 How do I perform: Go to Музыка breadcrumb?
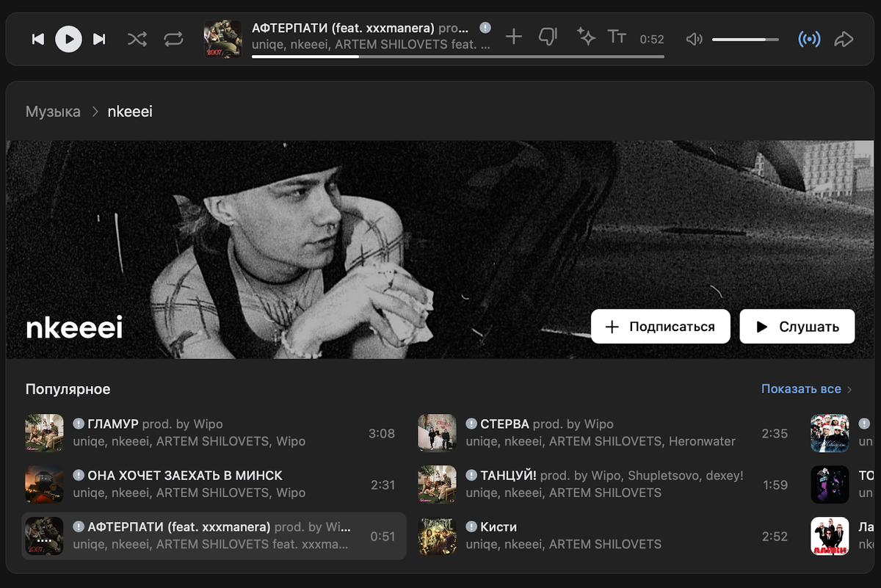tap(53, 112)
